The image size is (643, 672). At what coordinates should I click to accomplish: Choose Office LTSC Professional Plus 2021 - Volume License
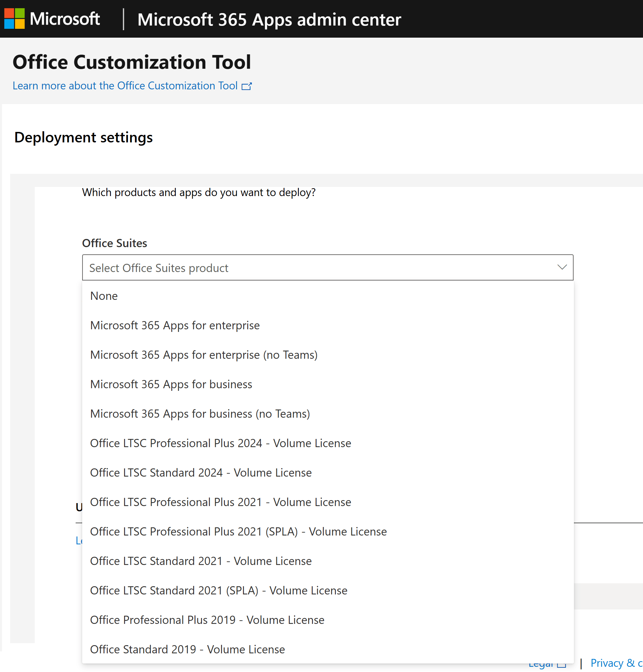(328, 502)
